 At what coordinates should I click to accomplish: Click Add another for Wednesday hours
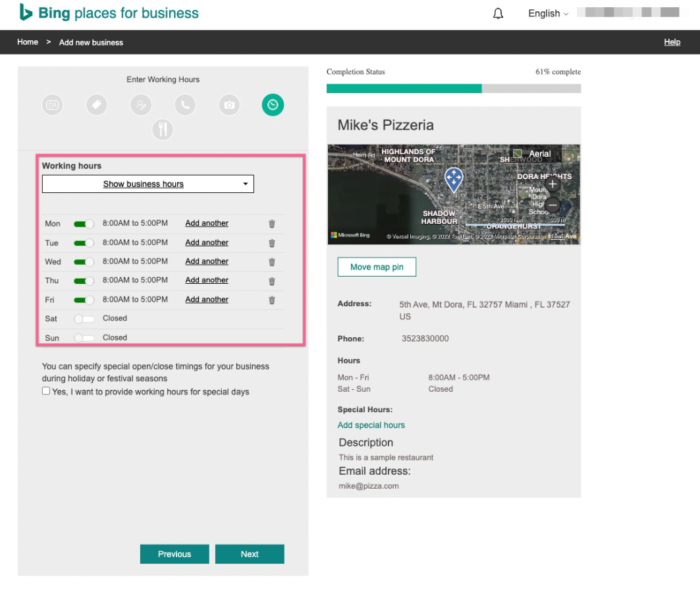[207, 261]
